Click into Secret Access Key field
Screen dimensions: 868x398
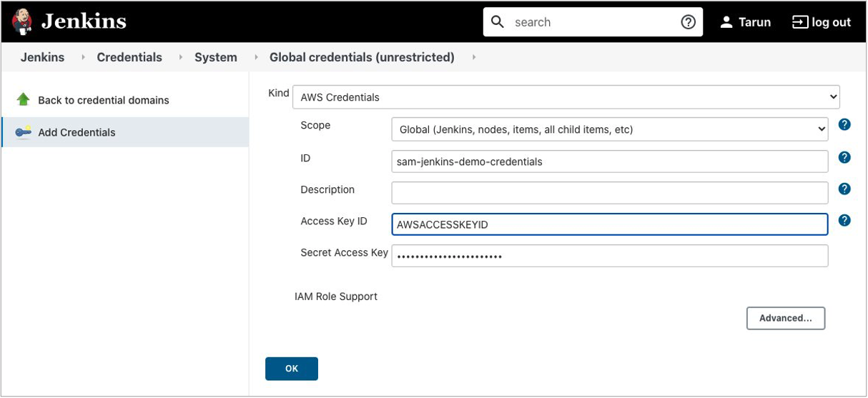(x=610, y=256)
